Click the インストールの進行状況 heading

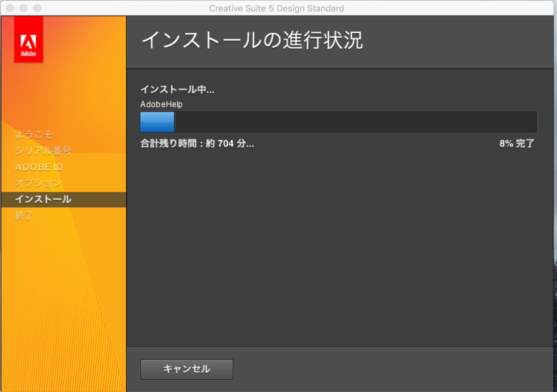pos(252,40)
